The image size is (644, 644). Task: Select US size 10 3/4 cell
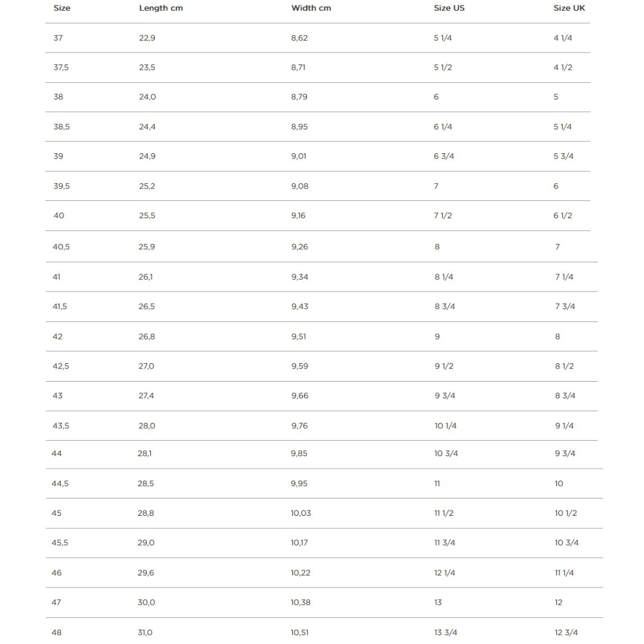(446, 454)
